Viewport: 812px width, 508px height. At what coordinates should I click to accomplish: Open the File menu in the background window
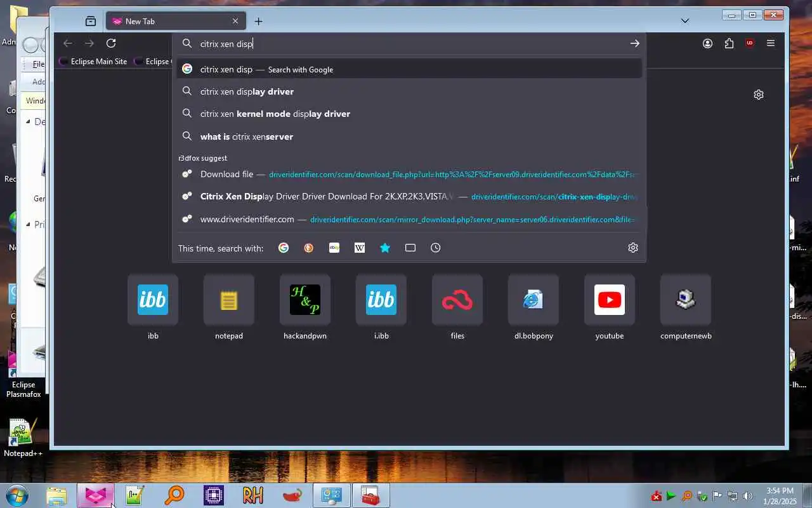[x=38, y=64]
